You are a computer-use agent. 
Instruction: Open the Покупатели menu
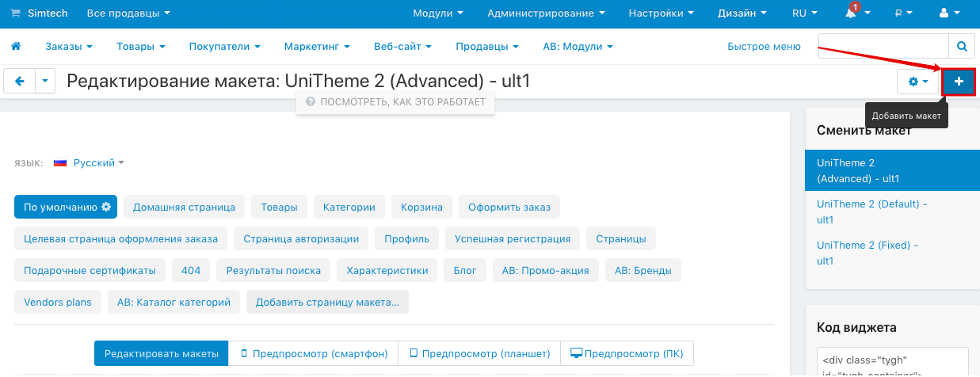click(225, 47)
